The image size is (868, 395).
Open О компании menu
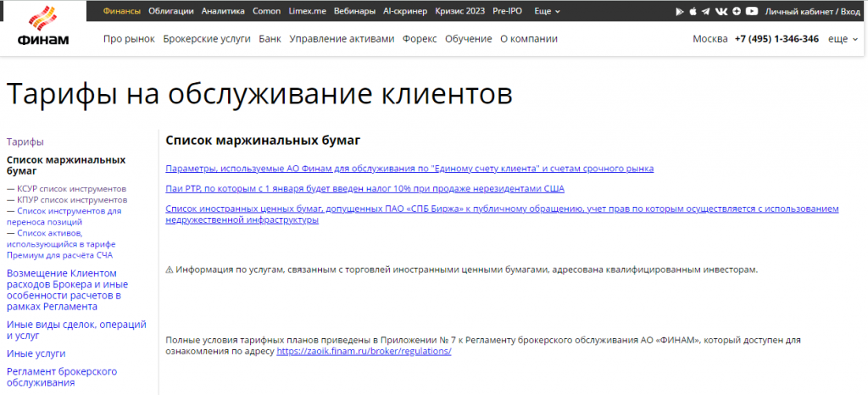point(529,39)
